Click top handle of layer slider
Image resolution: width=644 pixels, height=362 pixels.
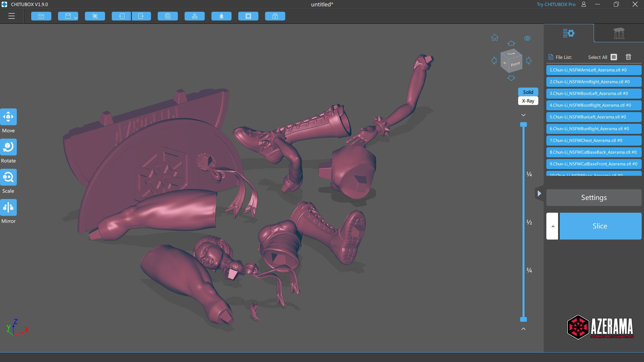(524, 124)
